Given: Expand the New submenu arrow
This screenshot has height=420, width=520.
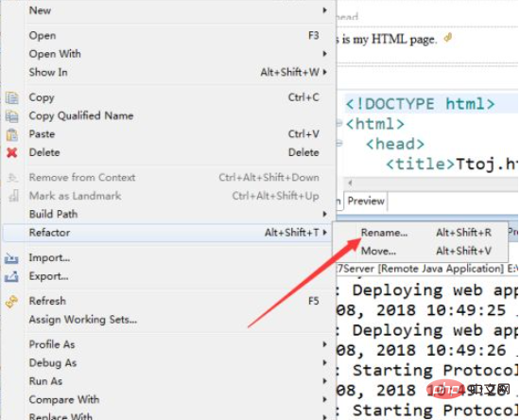Looking at the screenshot, I should click(325, 10).
